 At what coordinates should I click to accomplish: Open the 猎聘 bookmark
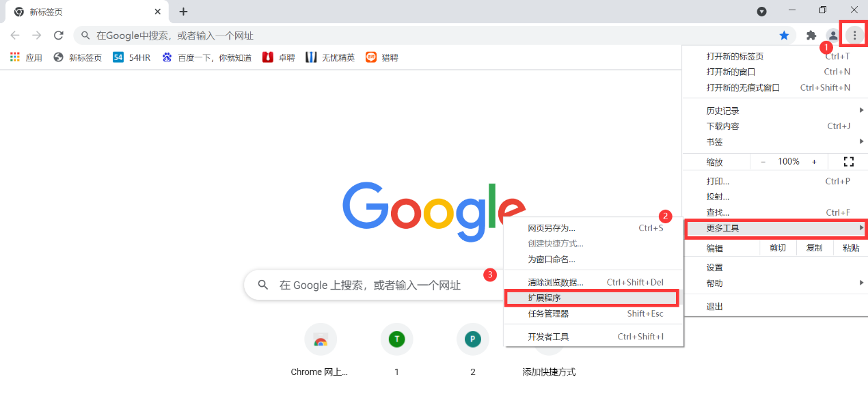coord(381,57)
